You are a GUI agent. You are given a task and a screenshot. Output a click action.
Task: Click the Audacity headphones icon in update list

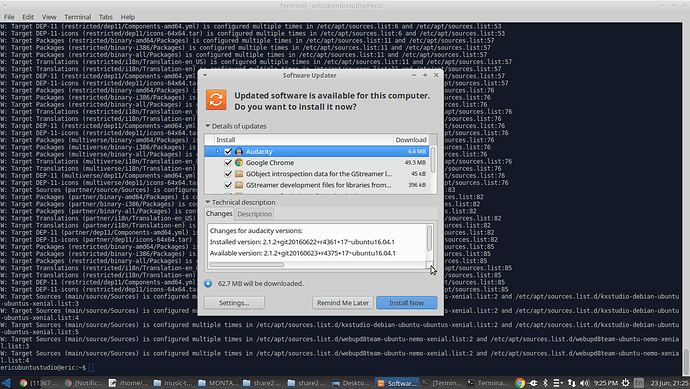tap(239, 151)
